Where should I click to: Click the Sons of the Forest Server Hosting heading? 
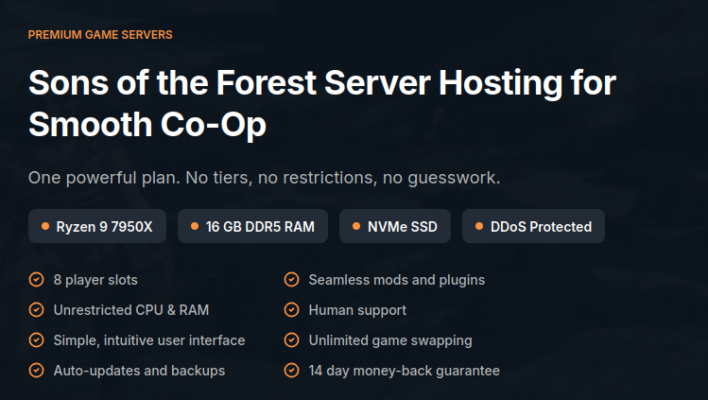click(322, 103)
